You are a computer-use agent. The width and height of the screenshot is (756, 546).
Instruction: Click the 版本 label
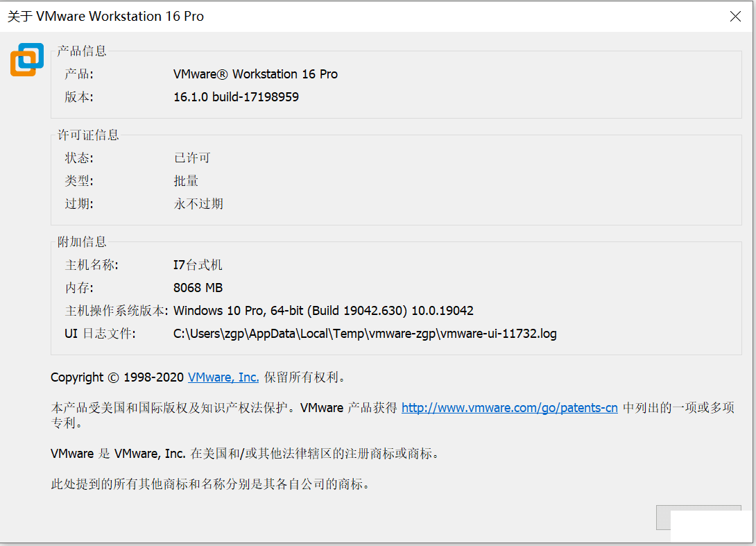(79, 97)
